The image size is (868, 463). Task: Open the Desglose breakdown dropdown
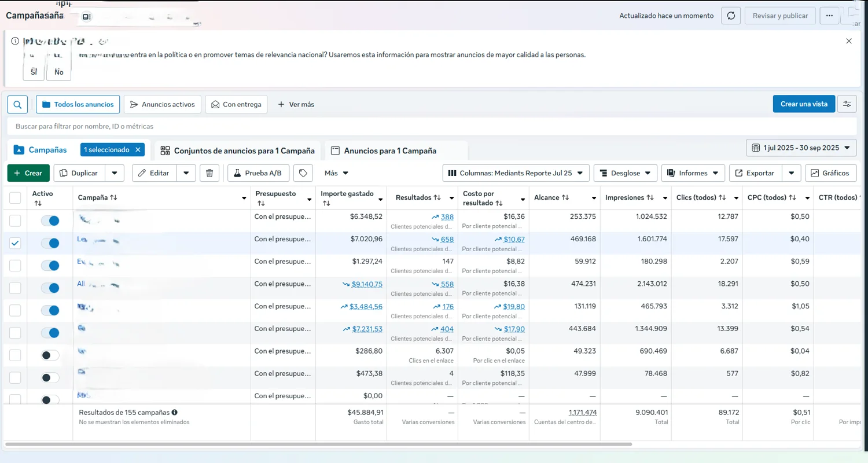pos(625,173)
